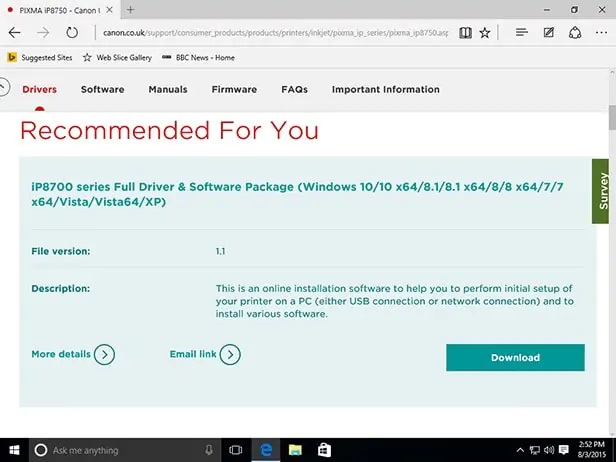Click the taskbar clock 2:52 PM

point(591,450)
